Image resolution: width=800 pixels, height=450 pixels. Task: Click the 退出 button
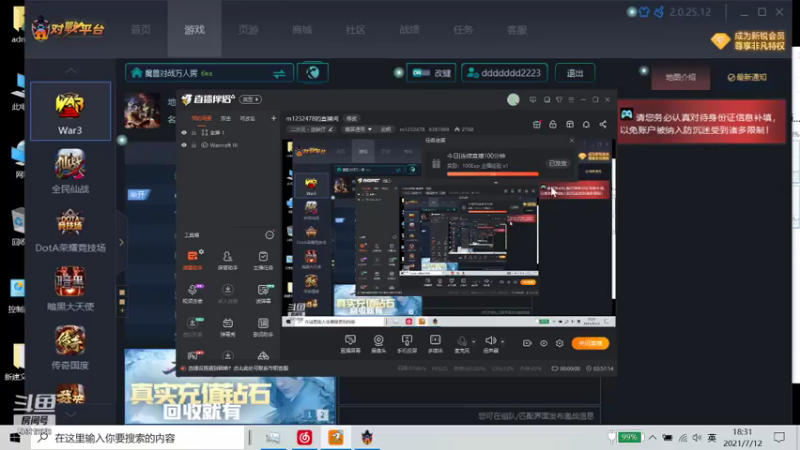575,73
